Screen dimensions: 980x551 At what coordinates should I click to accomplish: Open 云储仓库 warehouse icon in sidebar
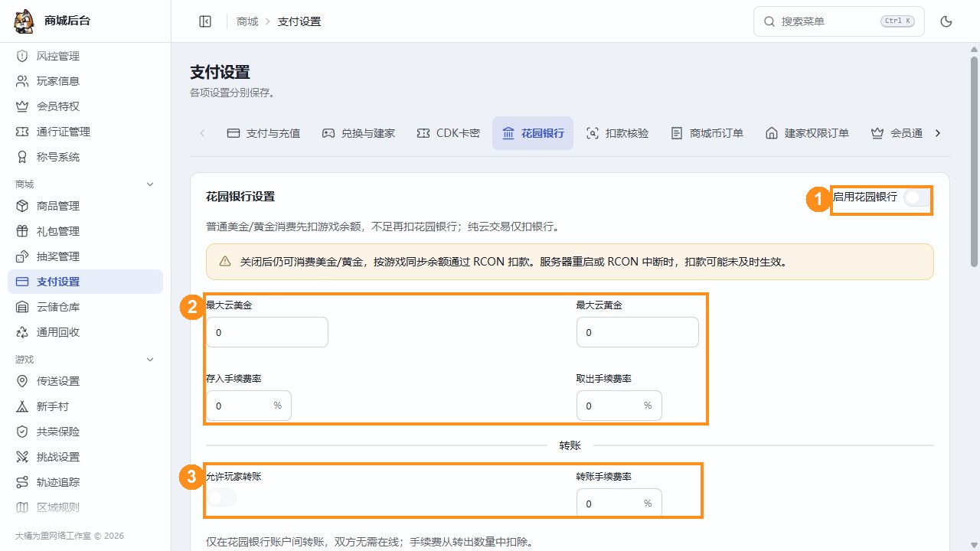[22, 307]
